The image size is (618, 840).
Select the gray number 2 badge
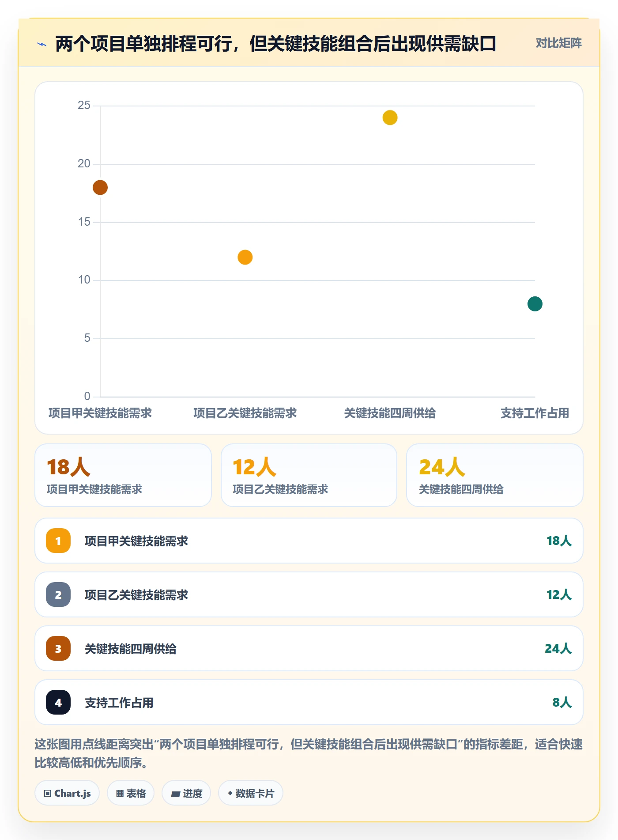click(58, 594)
